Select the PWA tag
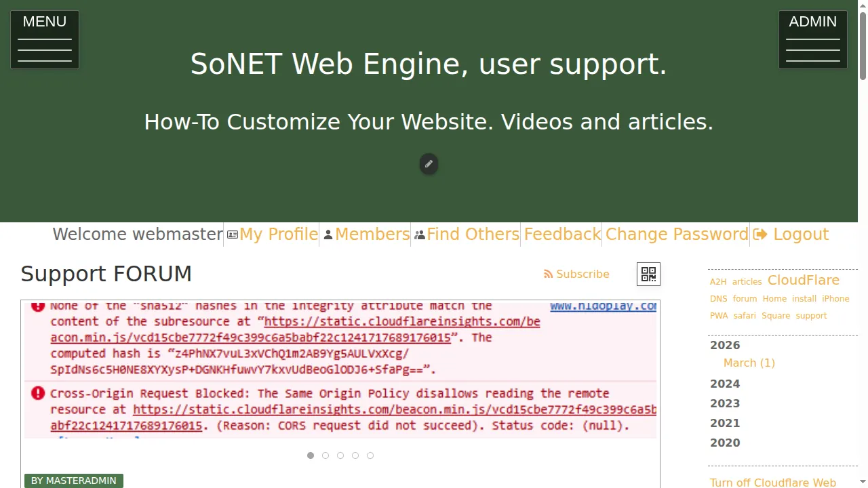868x488 pixels. 719,316
